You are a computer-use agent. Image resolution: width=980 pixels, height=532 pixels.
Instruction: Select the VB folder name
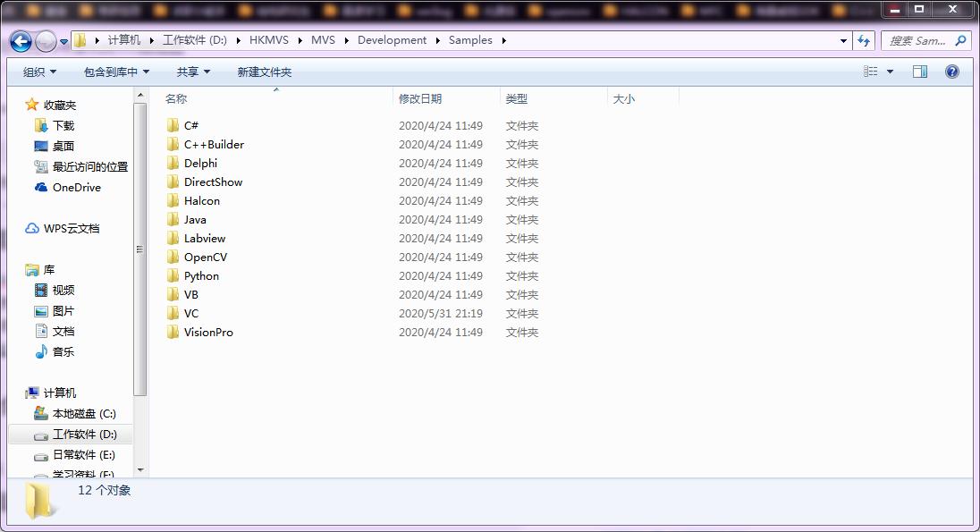click(191, 294)
